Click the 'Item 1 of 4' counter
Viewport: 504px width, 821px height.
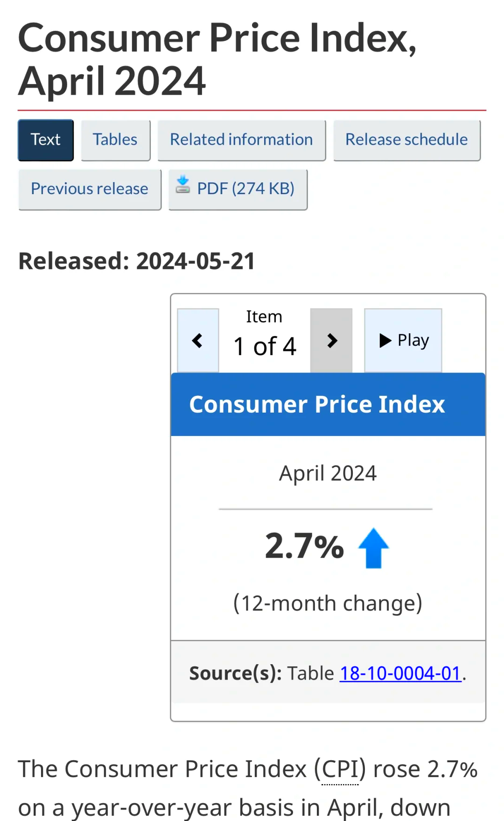pyautogui.click(x=265, y=334)
